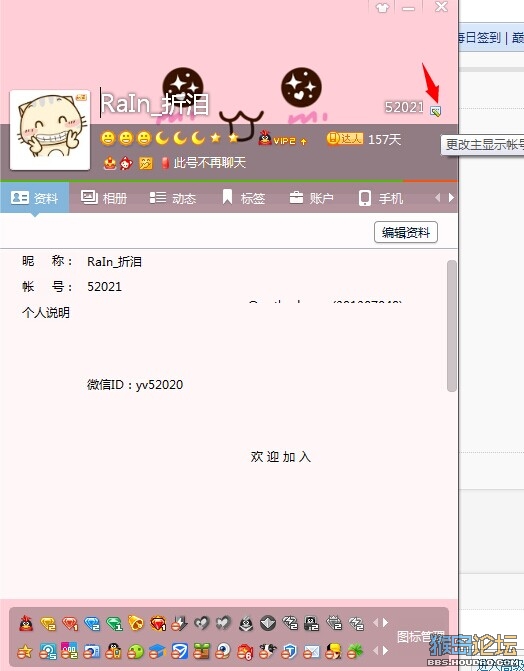Click the 达人 badge

(x=345, y=138)
